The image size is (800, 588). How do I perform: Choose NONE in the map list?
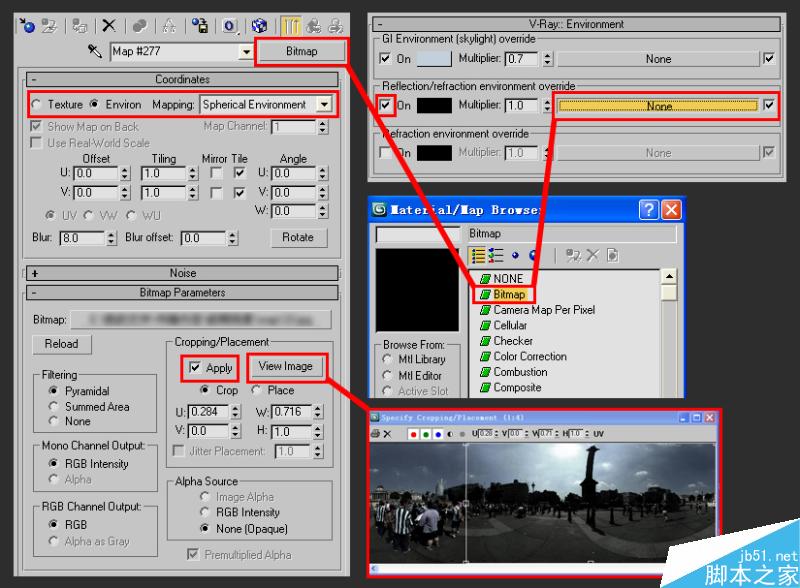508,279
